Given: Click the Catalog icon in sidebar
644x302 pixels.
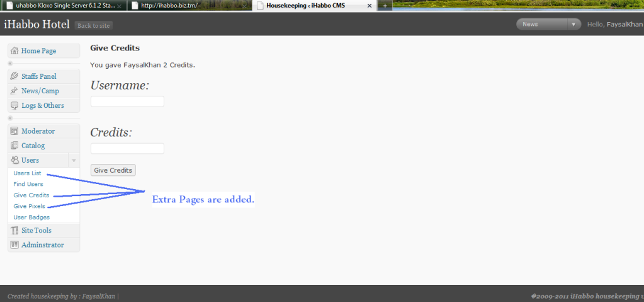Looking at the screenshot, I should point(14,146).
